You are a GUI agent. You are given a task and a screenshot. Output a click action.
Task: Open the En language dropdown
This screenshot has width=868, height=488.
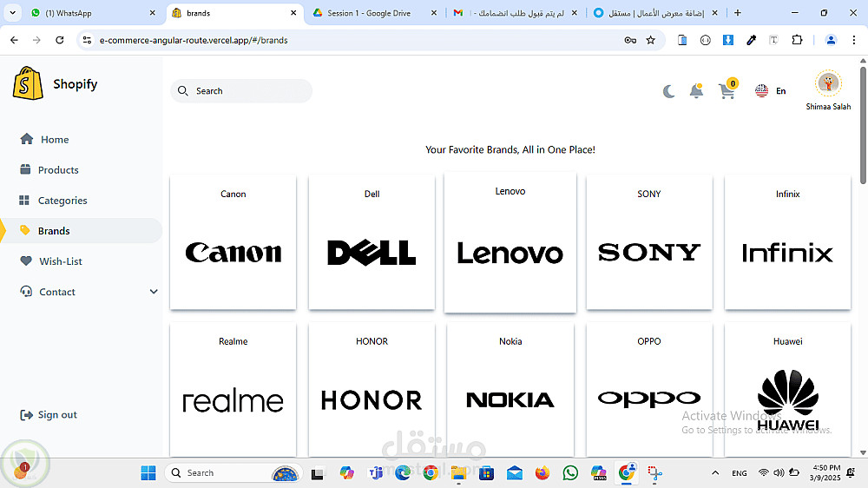point(771,91)
